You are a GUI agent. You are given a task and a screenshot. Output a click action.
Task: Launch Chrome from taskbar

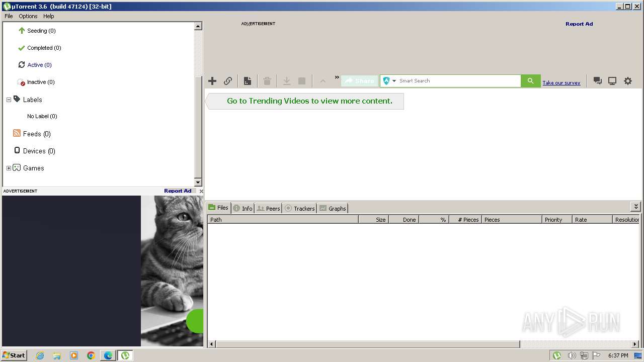pos(91,355)
